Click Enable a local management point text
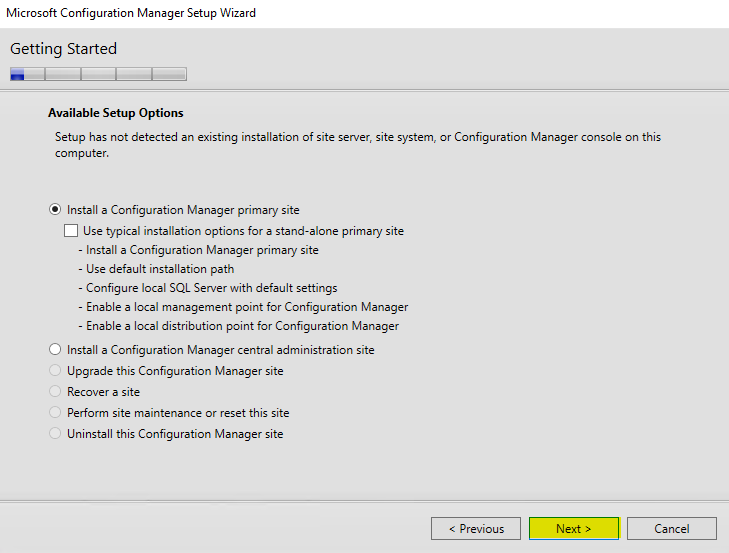The image size is (729, 553). click(246, 307)
